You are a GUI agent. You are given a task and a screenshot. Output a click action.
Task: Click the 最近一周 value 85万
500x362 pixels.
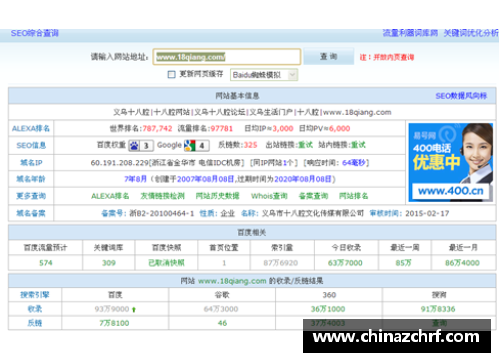coord(403,263)
